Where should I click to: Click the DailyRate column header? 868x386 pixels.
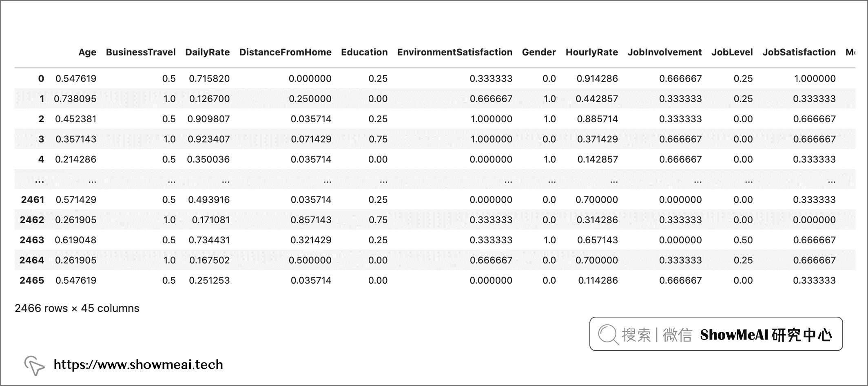pyautogui.click(x=207, y=52)
